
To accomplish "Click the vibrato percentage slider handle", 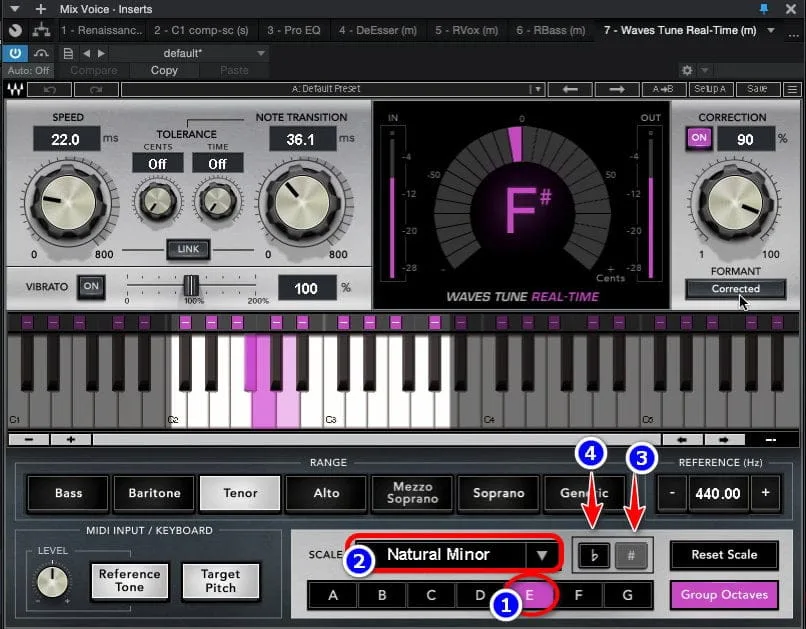I will [191, 285].
